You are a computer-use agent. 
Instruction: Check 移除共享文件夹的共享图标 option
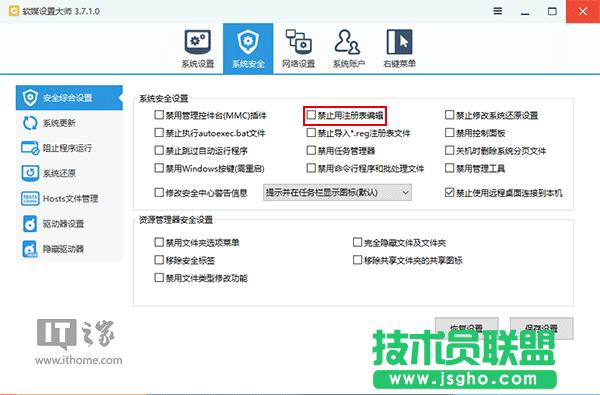click(x=357, y=260)
